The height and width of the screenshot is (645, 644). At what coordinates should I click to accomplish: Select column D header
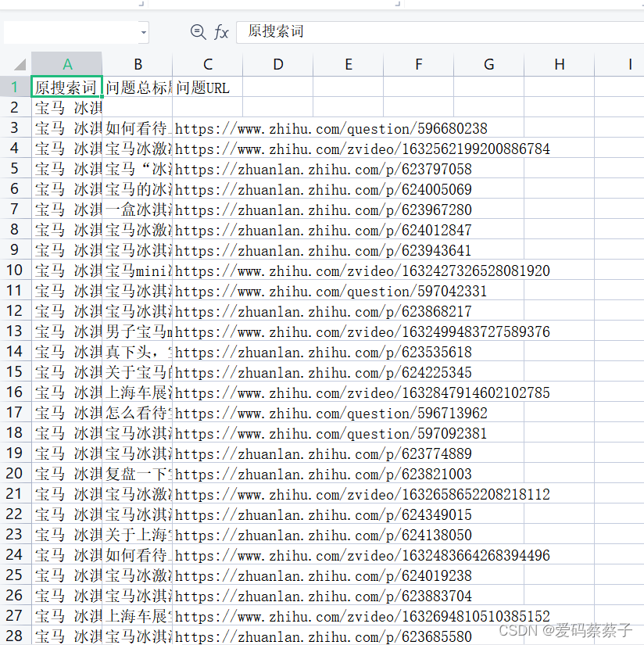pyautogui.click(x=278, y=64)
